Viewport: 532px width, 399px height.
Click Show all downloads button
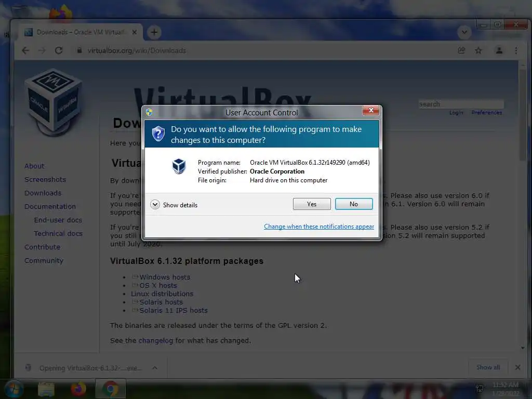[488, 367]
